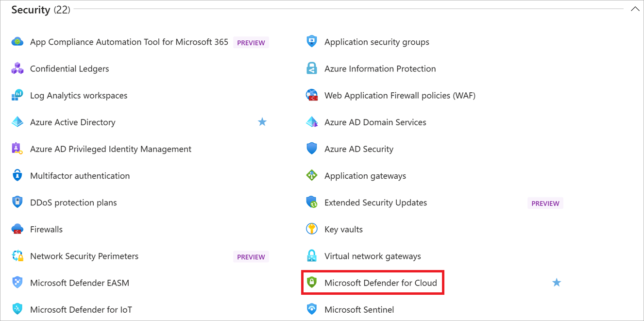The width and height of the screenshot is (644, 321).
Task: Collapse the Security section with the chevron
Action: point(635,9)
